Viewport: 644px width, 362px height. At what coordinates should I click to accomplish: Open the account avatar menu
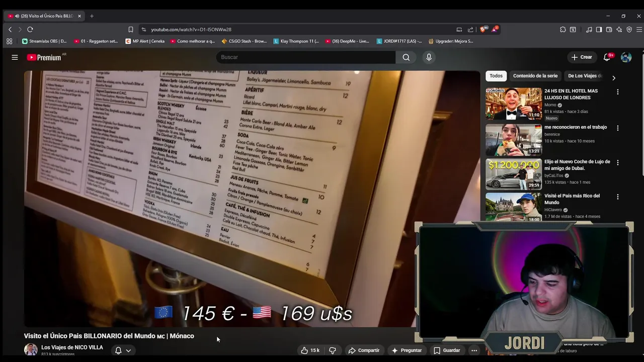coord(626,57)
